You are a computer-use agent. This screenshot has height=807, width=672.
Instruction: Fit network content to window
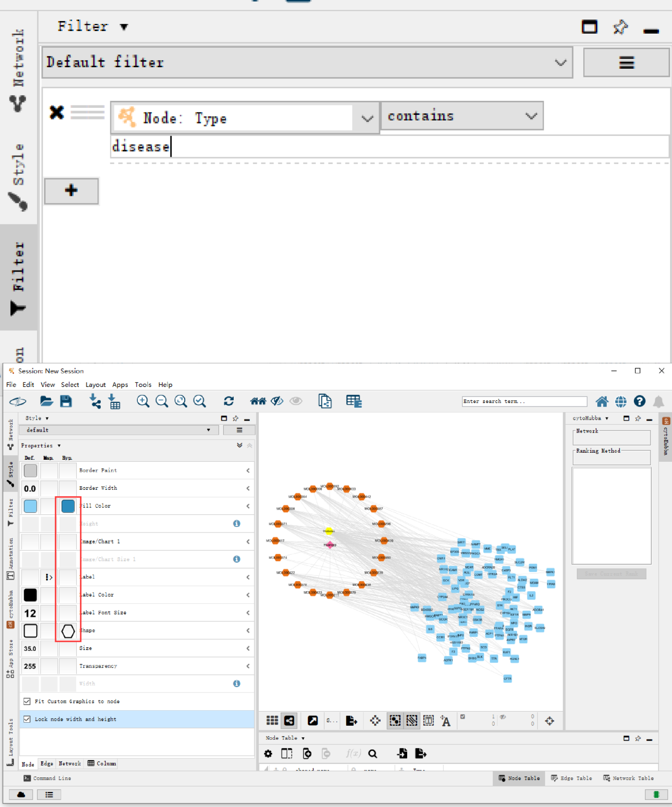click(x=181, y=401)
